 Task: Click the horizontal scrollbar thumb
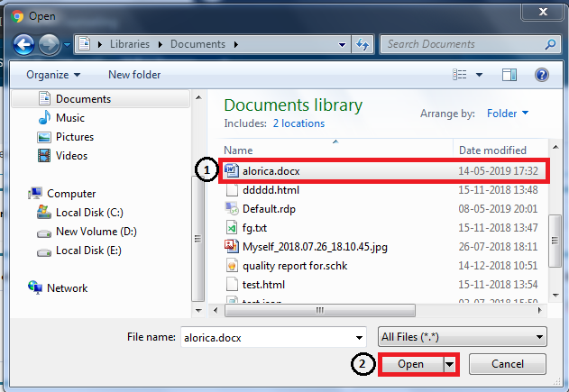click(320, 310)
